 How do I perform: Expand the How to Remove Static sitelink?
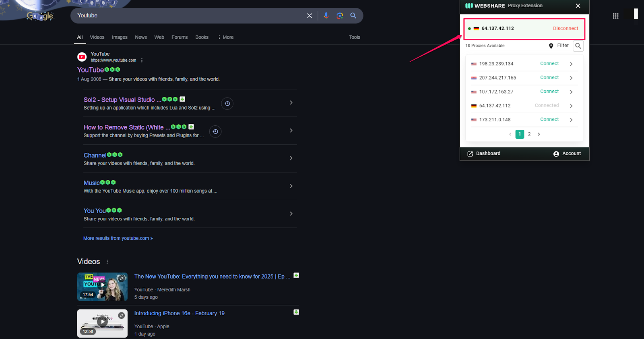pyautogui.click(x=291, y=131)
